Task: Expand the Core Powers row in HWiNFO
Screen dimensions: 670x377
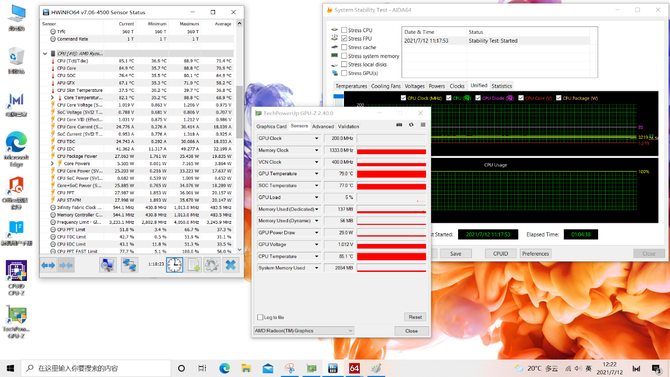Action: [x=53, y=163]
